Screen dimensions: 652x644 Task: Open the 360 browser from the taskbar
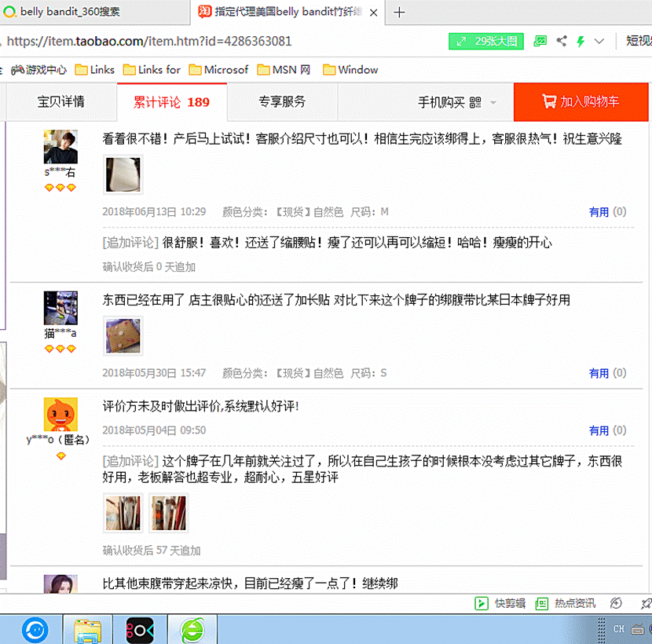click(192, 629)
